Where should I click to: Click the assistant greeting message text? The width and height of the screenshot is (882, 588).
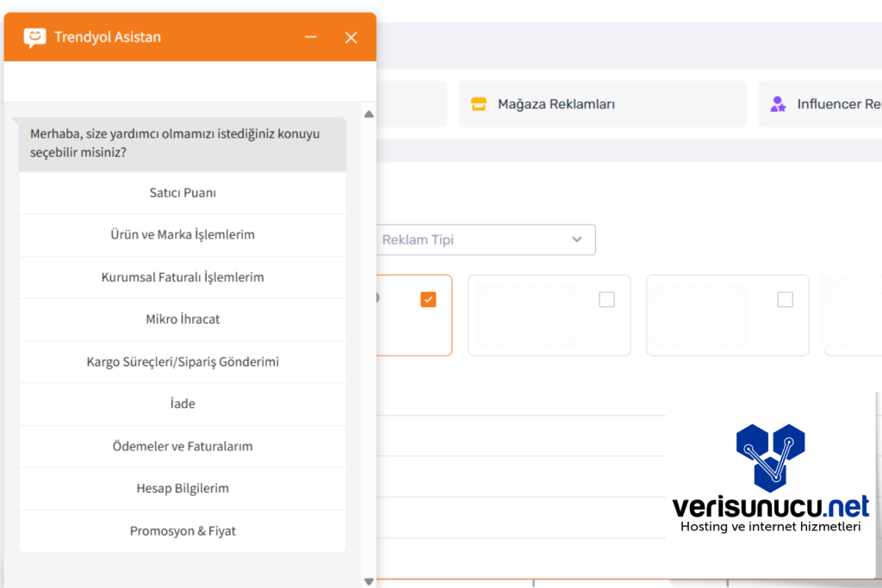tap(175, 143)
